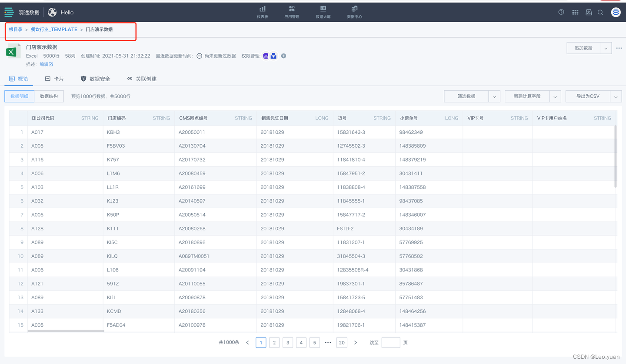This screenshot has height=364, width=626.
Task: Select page 1 in pagination
Action: point(261,343)
